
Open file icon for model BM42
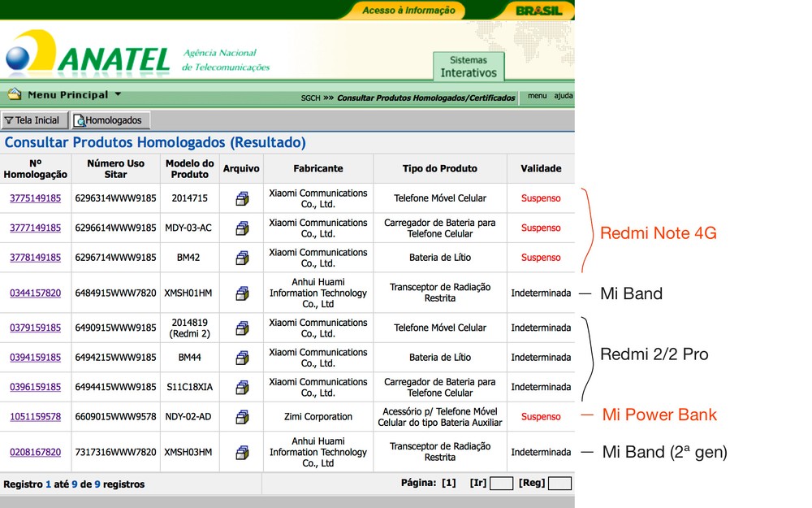(242, 258)
